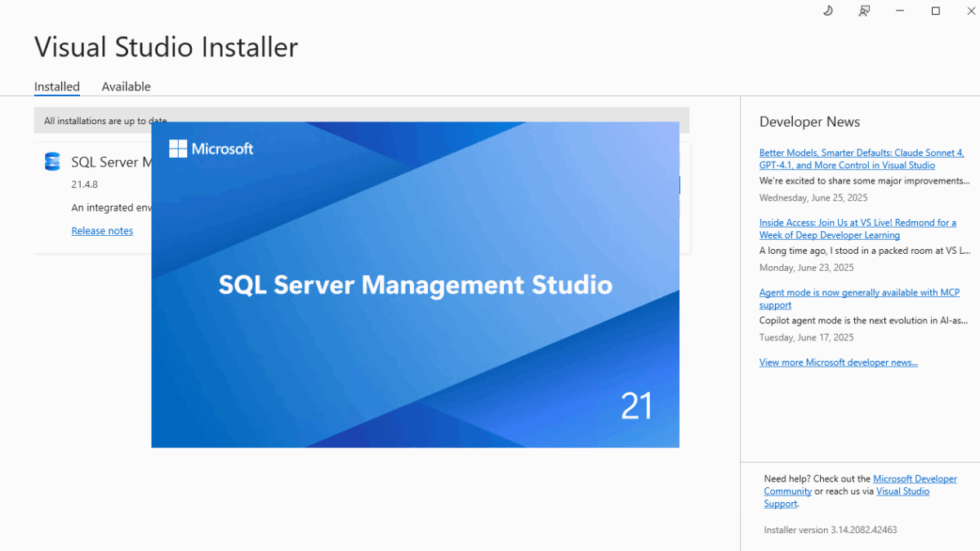Open the feedback icon in the title bar
Screen dimensions: 980x551
coord(864,11)
